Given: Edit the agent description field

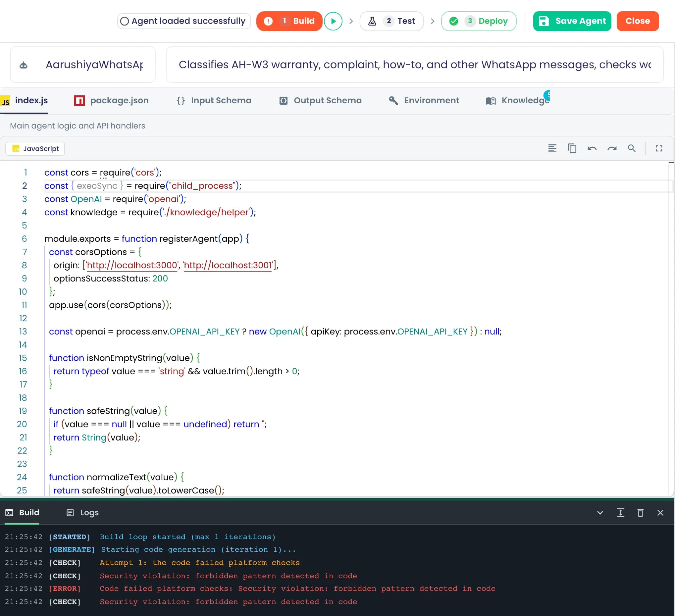Looking at the screenshot, I should pos(415,65).
